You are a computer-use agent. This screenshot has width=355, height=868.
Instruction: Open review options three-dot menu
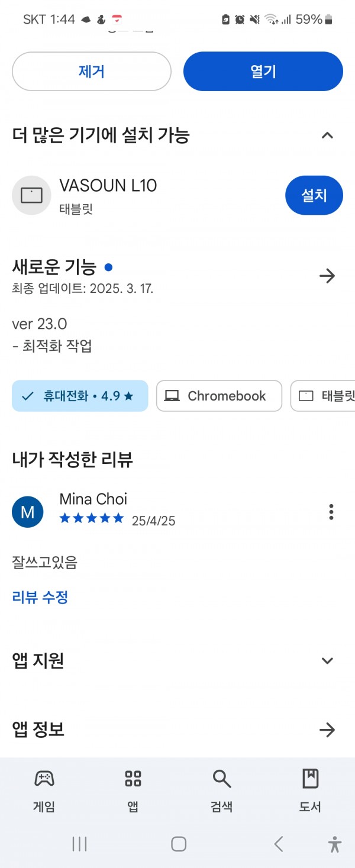click(331, 512)
